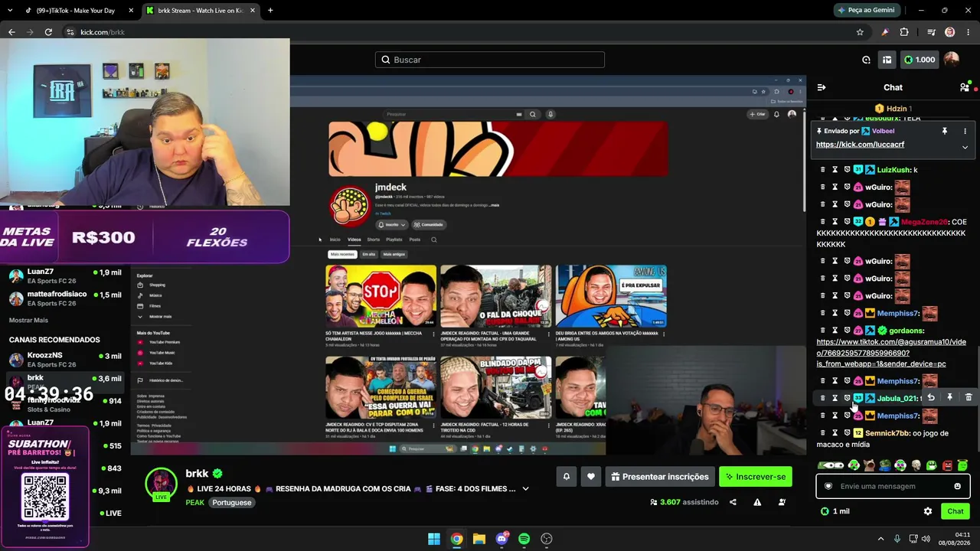Click the Envie uma mensagem chat input
Screen dimensions: 980x551
[x=893, y=486]
